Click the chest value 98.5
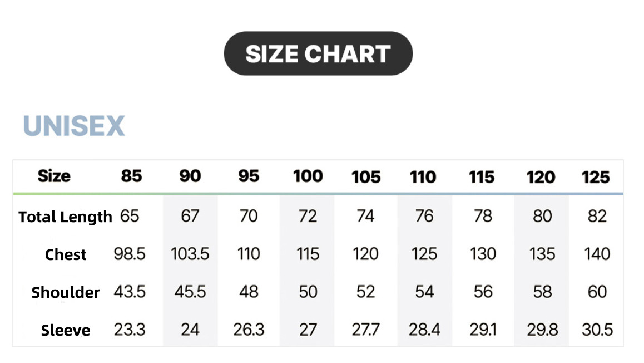Screen dimensions: 644x363 [x=130, y=254]
